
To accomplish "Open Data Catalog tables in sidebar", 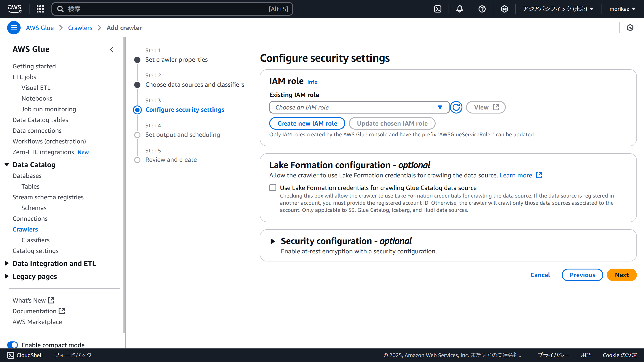I will click(x=40, y=120).
